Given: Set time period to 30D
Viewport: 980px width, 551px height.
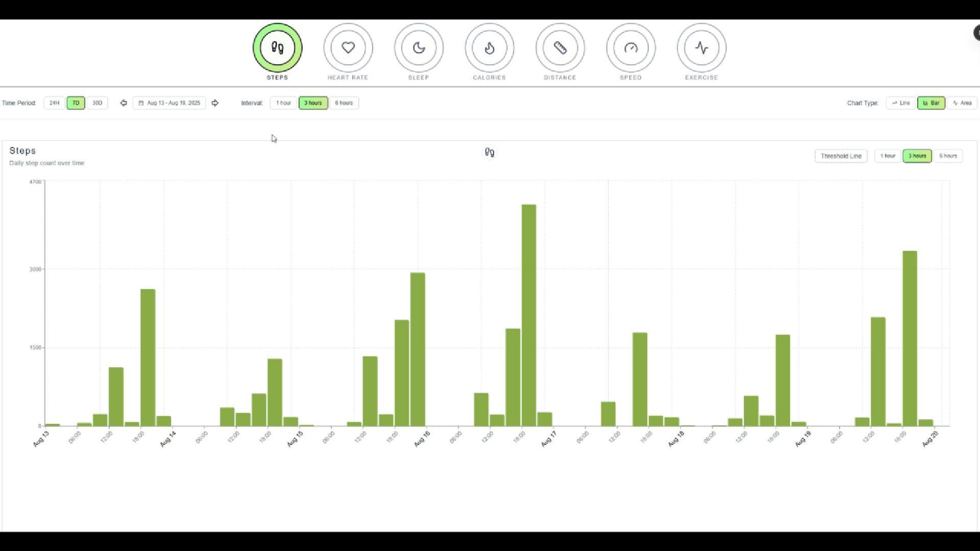Looking at the screenshot, I should tap(97, 103).
